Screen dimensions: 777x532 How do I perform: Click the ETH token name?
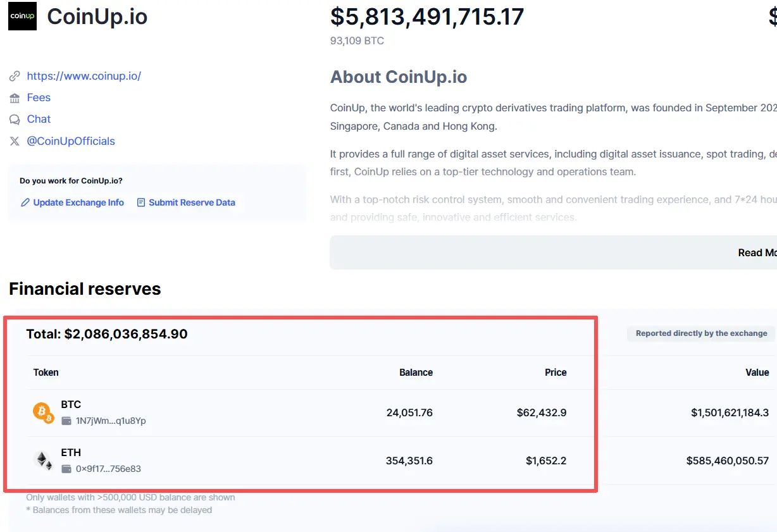click(71, 452)
